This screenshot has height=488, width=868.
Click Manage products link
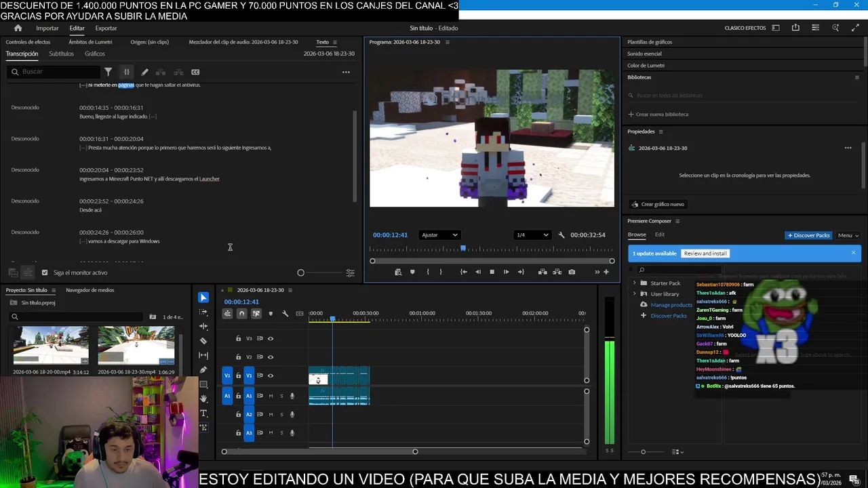671,305
